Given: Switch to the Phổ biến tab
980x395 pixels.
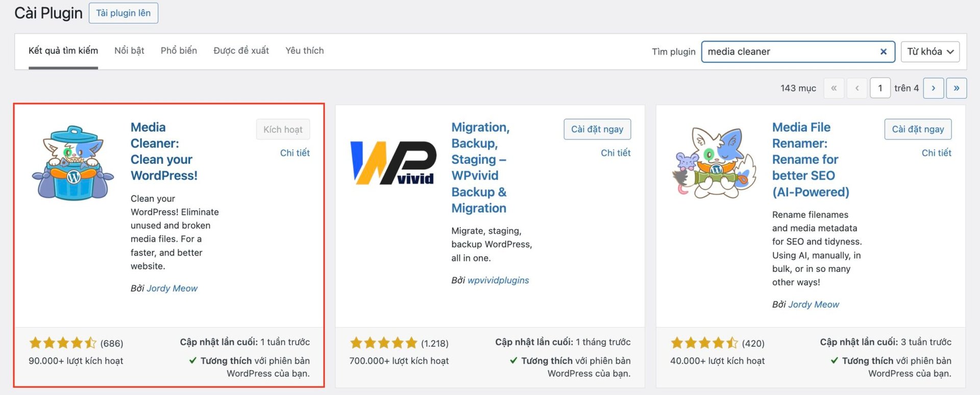Looking at the screenshot, I should tap(179, 51).
